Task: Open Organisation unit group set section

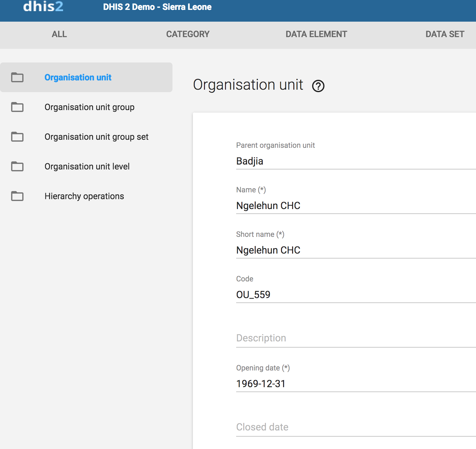Action: 96,137
